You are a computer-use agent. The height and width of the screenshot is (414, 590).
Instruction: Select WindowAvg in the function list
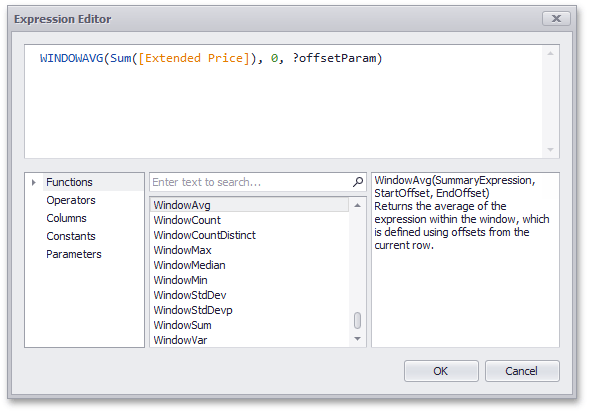[x=250, y=205]
